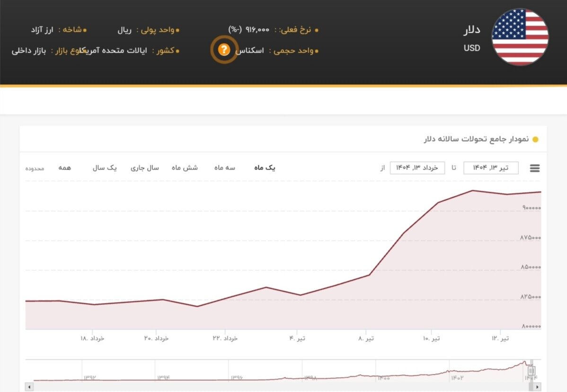Open the تا end date picker field
This screenshot has height=392, width=567.
click(490, 168)
